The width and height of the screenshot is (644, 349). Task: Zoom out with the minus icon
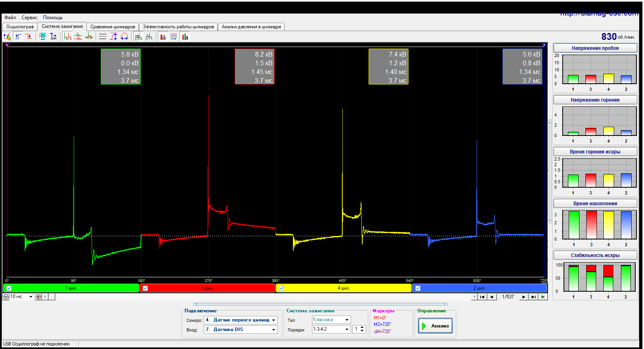6,297
